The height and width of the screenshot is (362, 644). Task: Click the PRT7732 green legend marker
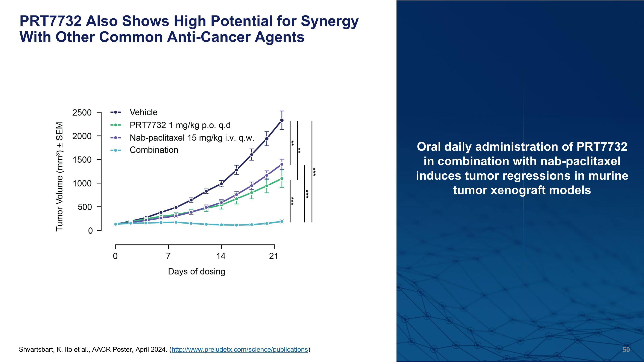tap(115, 125)
